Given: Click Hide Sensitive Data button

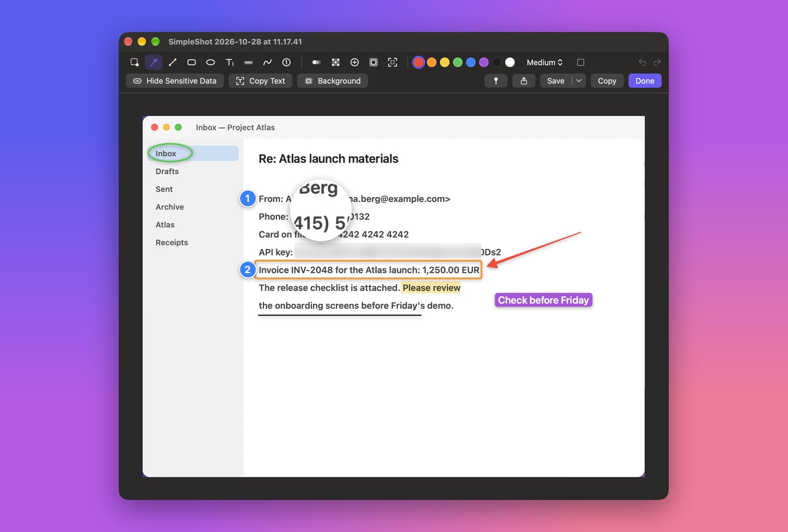Looking at the screenshot, I should [175, 81].
